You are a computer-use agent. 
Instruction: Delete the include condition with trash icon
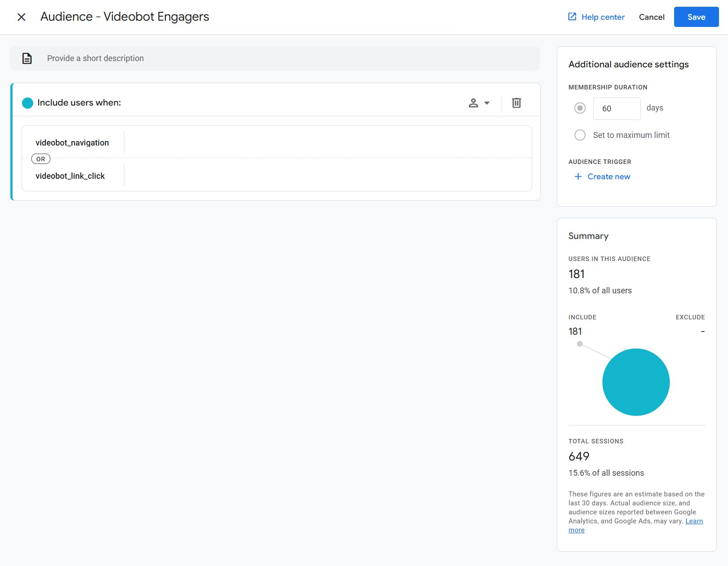click(516, 103)
